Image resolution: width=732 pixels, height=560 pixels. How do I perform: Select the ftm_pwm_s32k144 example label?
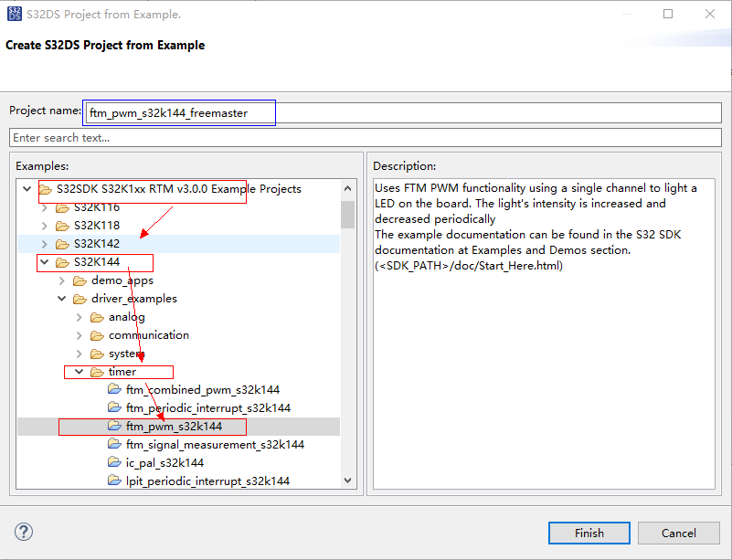(175, 426)
